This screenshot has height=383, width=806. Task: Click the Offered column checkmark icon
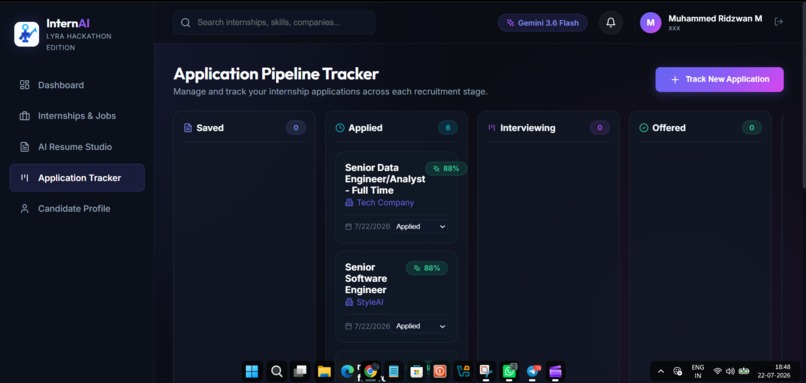pos(644,128)
